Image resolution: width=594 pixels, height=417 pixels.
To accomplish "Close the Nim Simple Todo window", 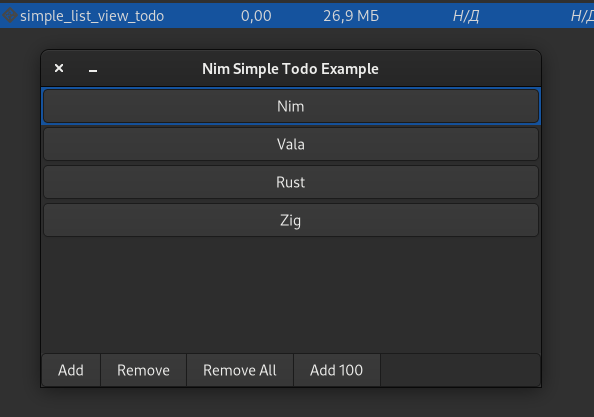I will click(x=59, y=68).
